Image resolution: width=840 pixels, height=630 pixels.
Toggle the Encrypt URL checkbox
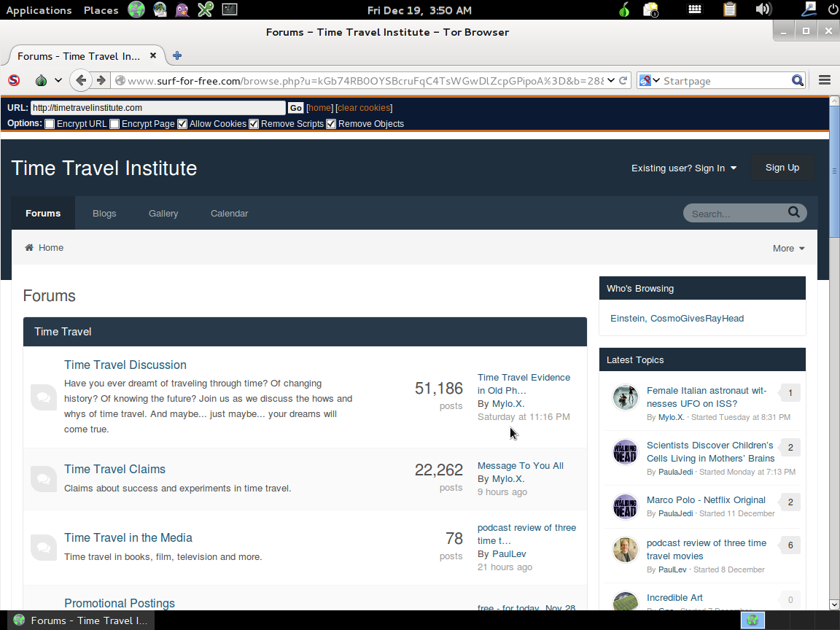(x=50, y=124)
